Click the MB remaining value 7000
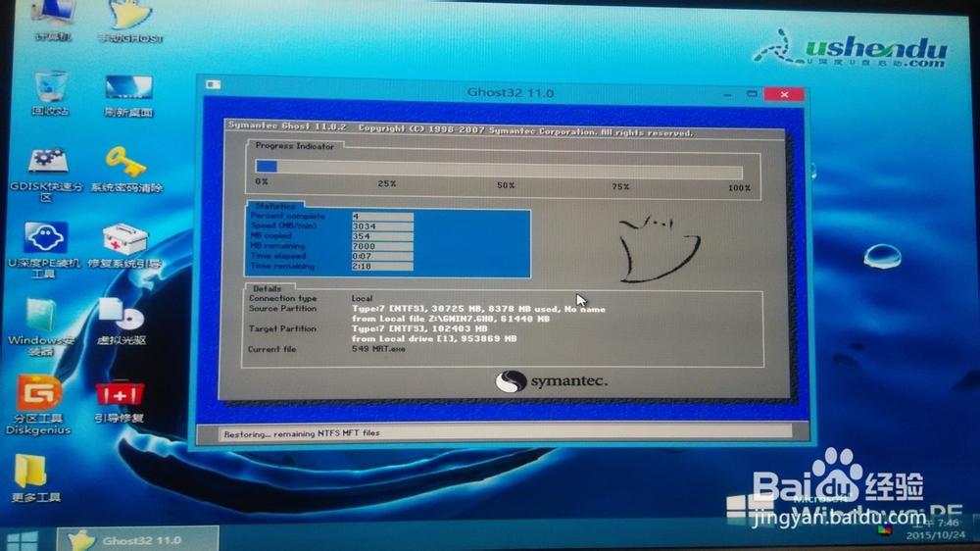Screen dimensions: 980x551 (382, 246)
